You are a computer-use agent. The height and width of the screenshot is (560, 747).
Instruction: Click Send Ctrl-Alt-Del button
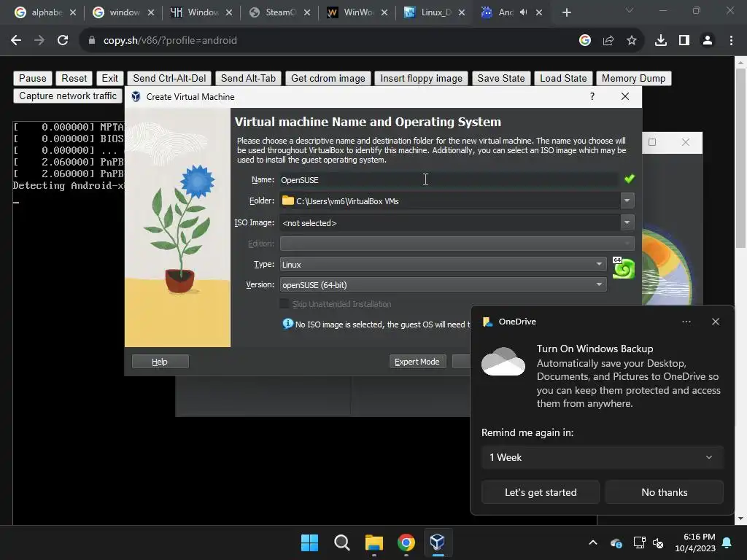coord(169,78)
